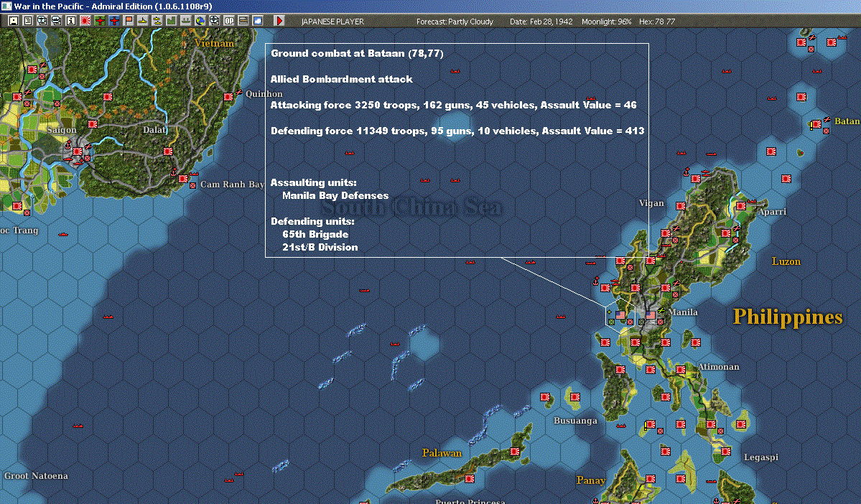
Task: Select the red plane on blue background icon
Action: point(114,21)
